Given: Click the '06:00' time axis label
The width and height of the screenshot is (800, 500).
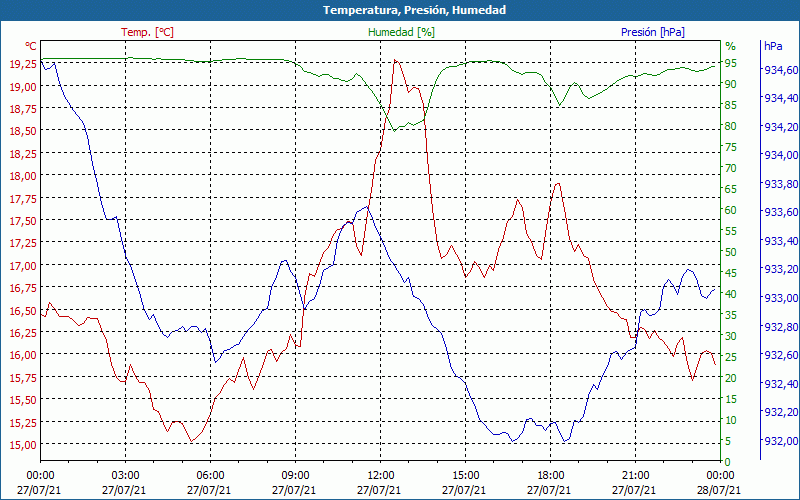Looking at the screenshot, I should [210, 477].
